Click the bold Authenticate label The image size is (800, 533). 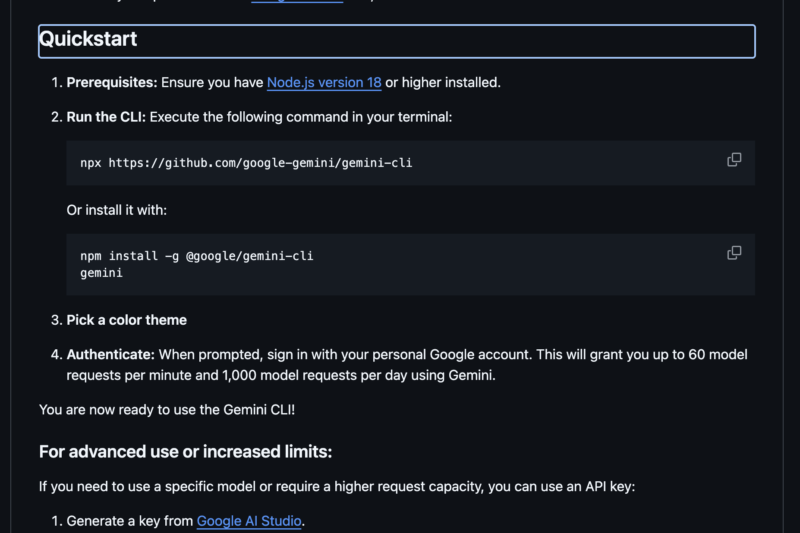pos(110,354)
